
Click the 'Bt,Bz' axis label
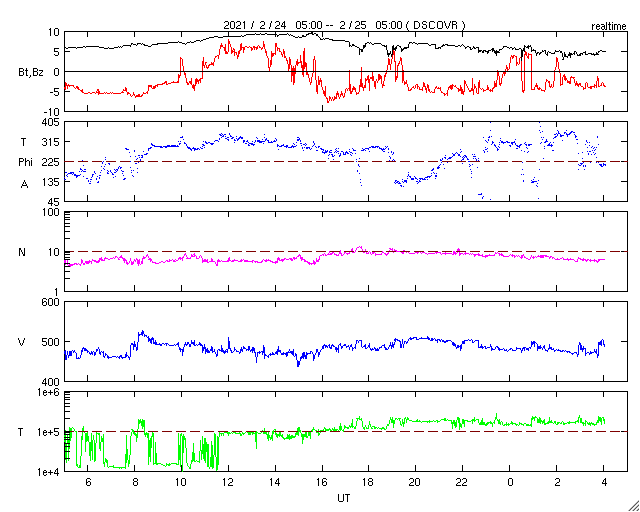(x=31, y=73)
